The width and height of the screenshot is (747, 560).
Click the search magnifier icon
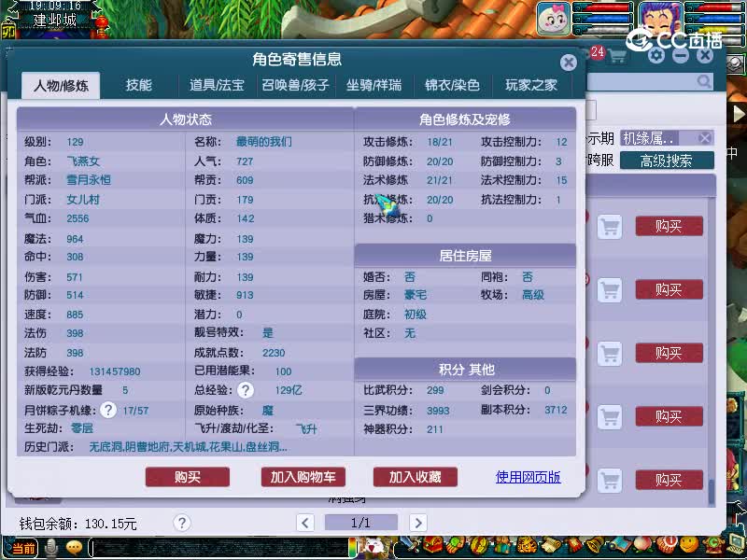click(704, 81)
